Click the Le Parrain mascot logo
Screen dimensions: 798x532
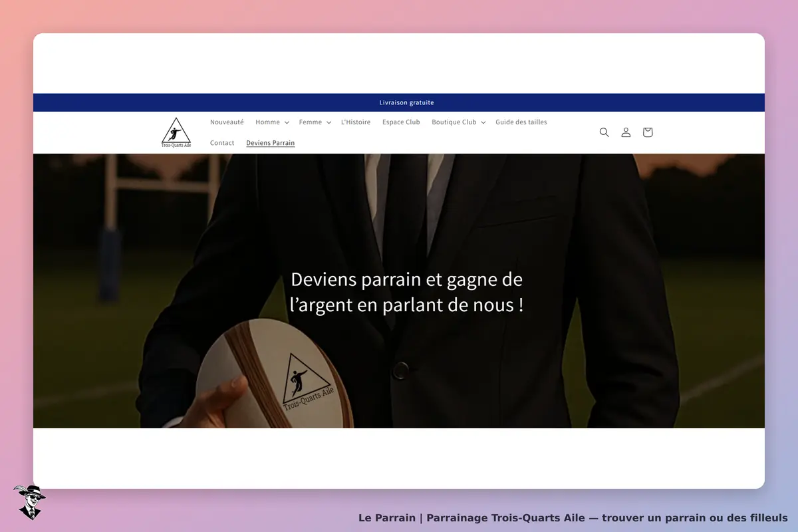[29, 502]
